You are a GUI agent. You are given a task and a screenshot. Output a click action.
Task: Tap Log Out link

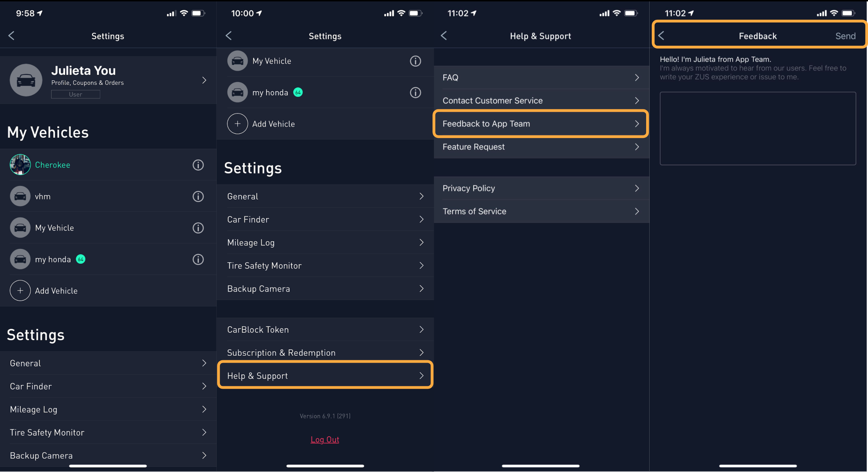click(x=325, y=440)
